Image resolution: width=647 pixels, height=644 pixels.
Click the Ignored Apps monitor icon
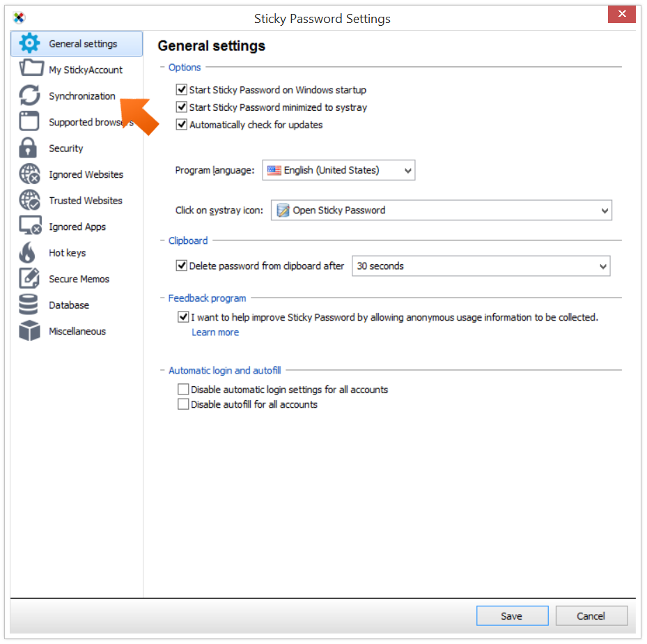tap(30, 225)
